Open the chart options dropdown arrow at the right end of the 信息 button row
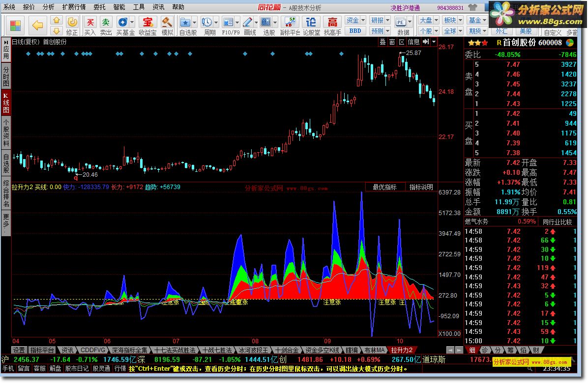This screenshot has height=383, width=588. pos(434,42)
